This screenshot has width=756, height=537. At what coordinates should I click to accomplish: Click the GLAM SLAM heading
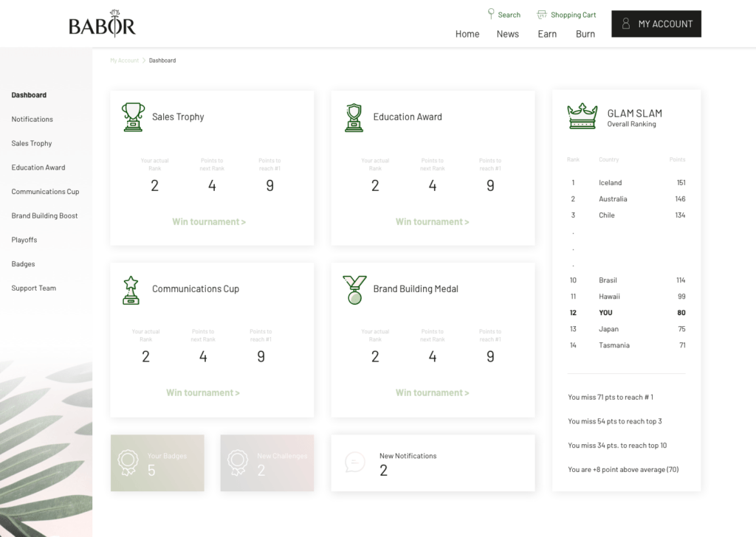point(634,114)
